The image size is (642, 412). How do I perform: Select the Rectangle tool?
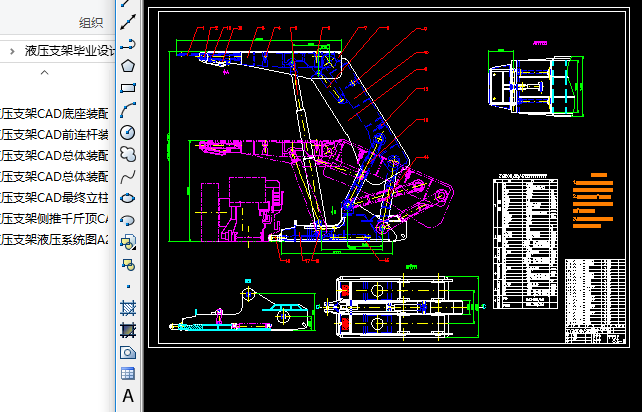128,88
